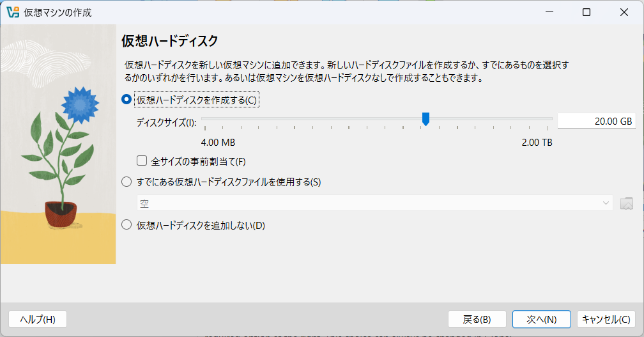Close the 仮想マシンの作成 dialog
The width and height of the screenshot is (644, 337).
pos(624,12)
